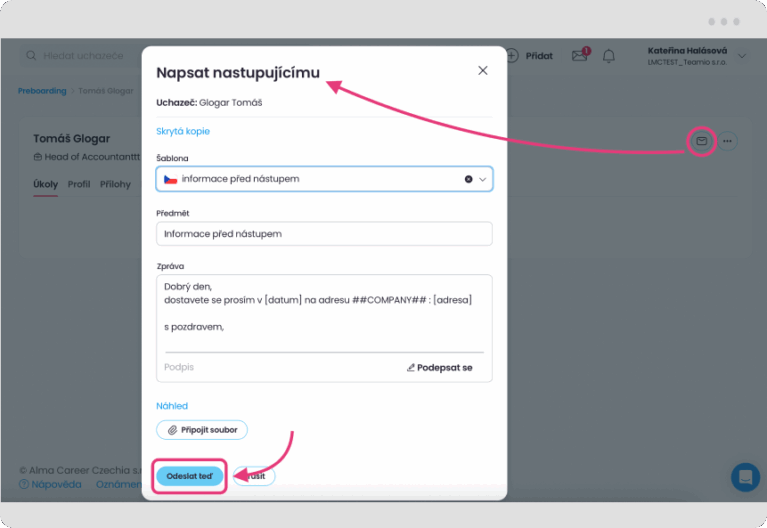Click the envelope message icon by candidate name
The width and height of the screenshot is (767, 528).
[702, 141]
